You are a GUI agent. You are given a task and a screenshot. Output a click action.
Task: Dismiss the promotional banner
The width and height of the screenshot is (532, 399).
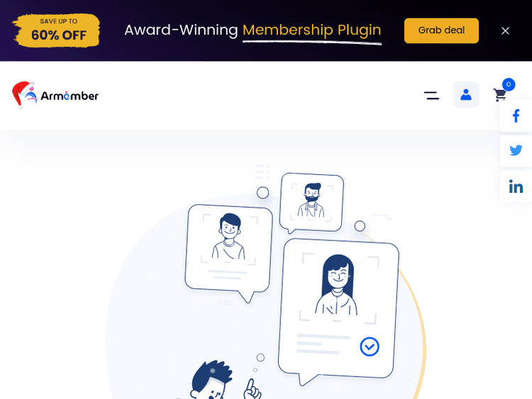pyautogui.click(x=505, y=31)
